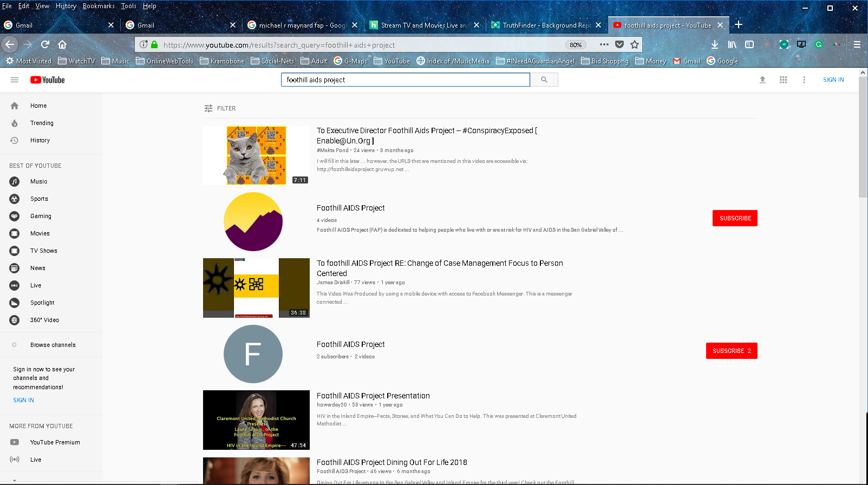Click SIGN IN link in the sidebar
Viewport: 868px width, 485px height.
(x=23, y=400)
